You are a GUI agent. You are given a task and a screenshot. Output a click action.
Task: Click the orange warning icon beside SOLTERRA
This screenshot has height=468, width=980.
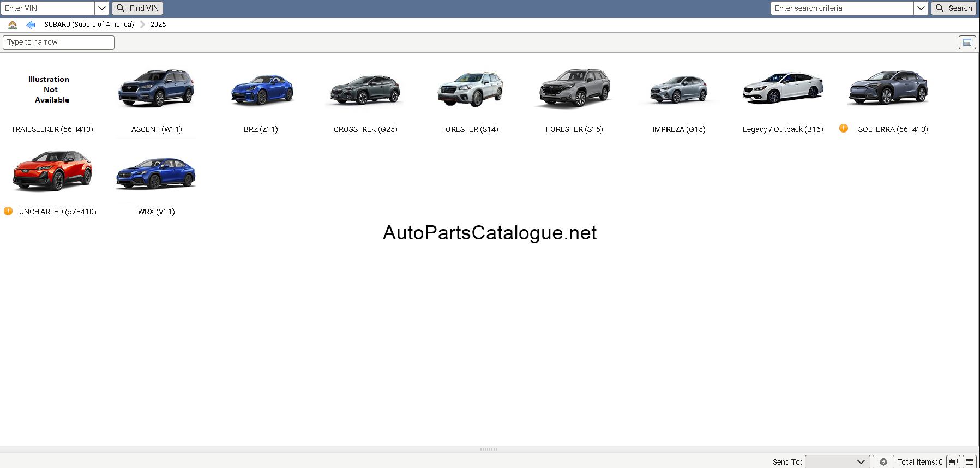844,128
